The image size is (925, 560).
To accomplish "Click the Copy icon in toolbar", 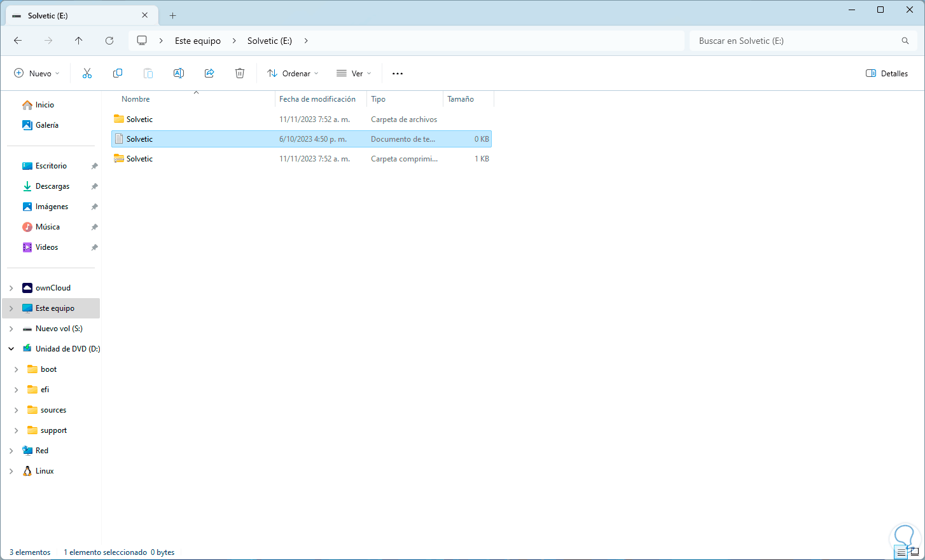I will 118,73.
